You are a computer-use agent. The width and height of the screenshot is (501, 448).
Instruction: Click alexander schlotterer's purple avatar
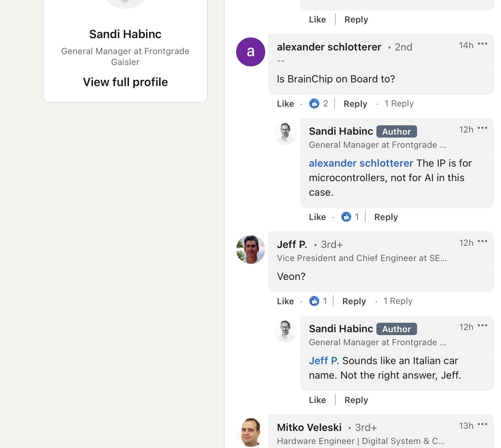(251, 52)
